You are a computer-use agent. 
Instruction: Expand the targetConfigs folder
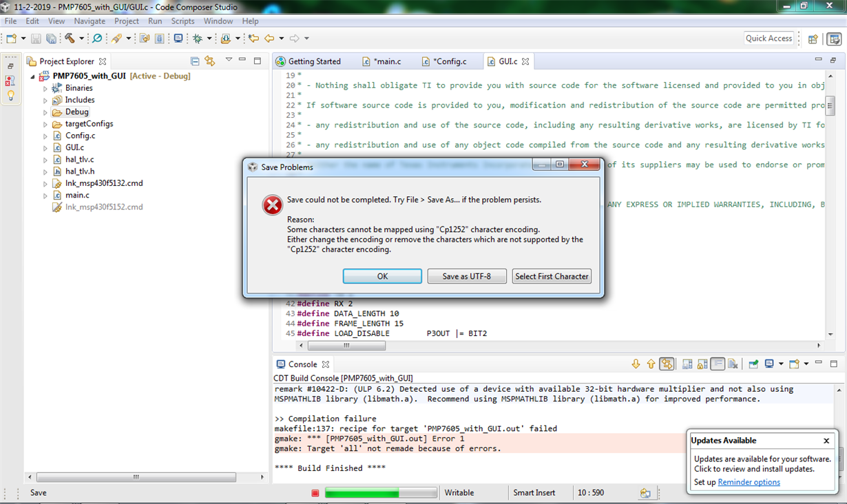point(45,124)
